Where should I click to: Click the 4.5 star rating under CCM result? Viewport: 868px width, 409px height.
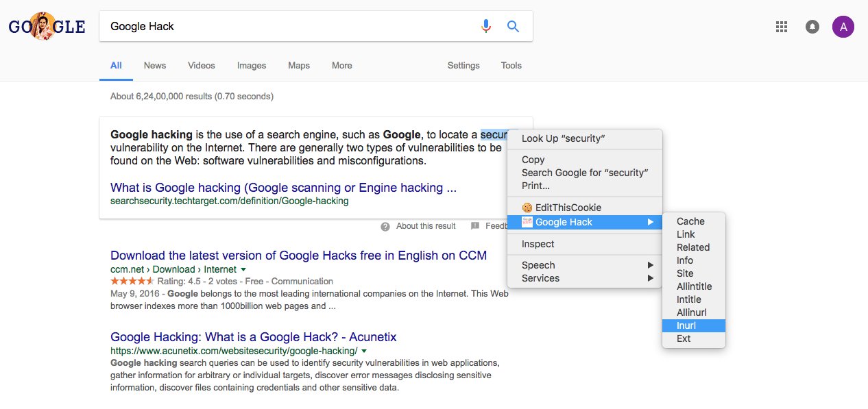(132, 282)
